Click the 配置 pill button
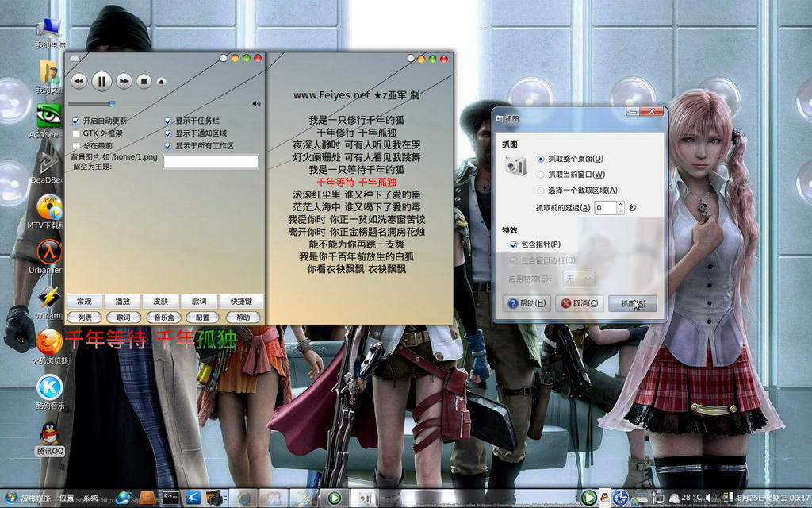Screen dimensions: 812x508 tap(202, 317)
